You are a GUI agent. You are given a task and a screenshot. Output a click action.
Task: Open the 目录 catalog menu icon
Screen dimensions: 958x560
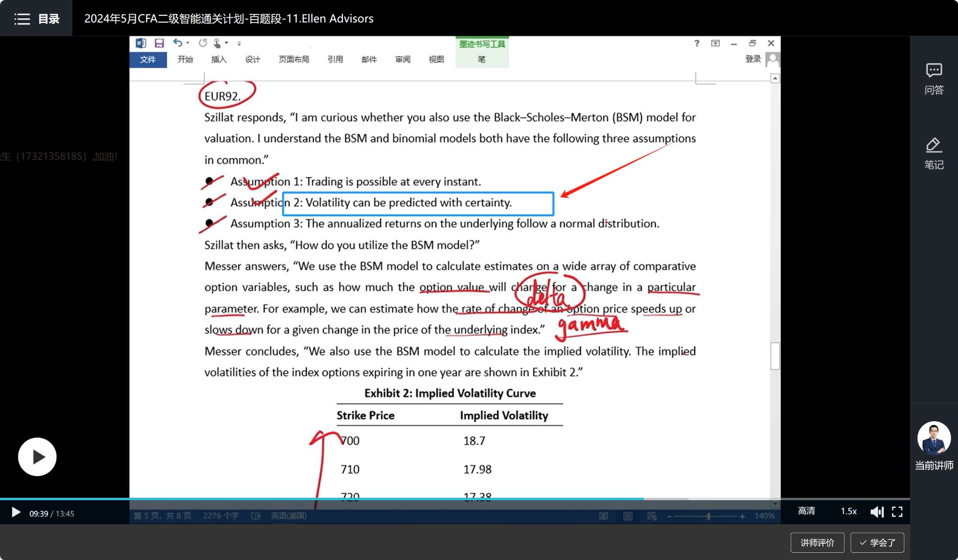[22, 19]
